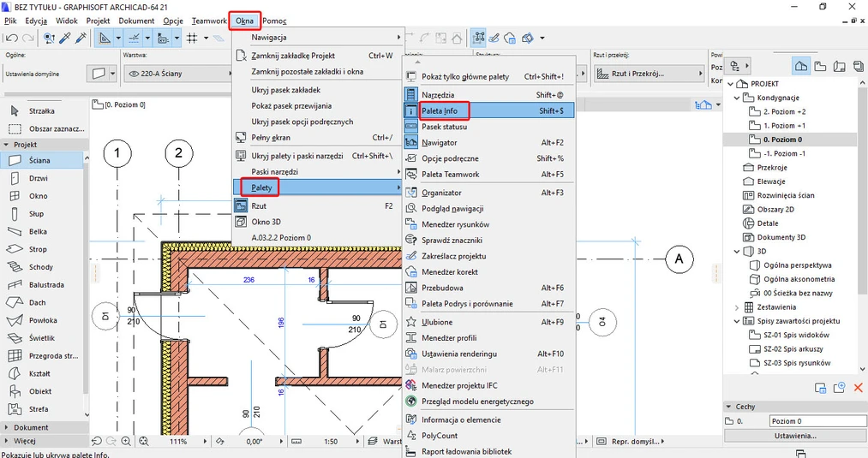Toggle Paleta Info palette visibility
The width and height of the screenshot is (868, 458).
point(489,110)
